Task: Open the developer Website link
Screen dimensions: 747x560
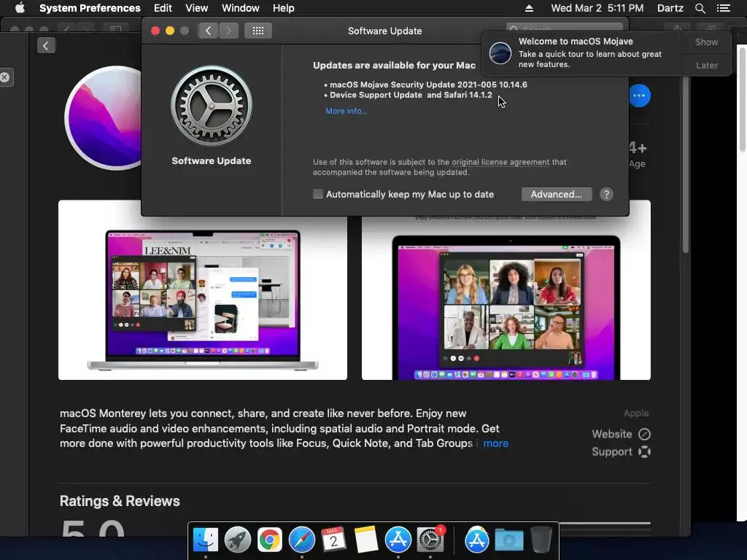Action: click(x=612, y=434)
